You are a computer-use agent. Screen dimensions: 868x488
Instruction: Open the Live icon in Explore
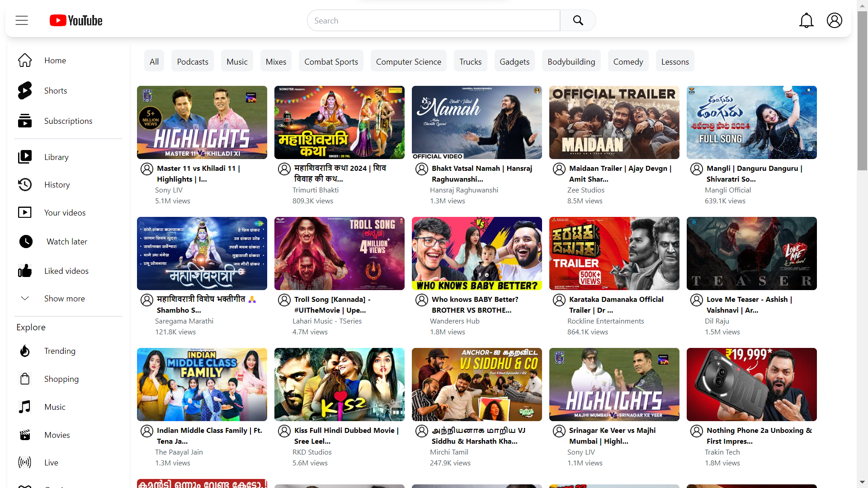click(x=25, y=462)
